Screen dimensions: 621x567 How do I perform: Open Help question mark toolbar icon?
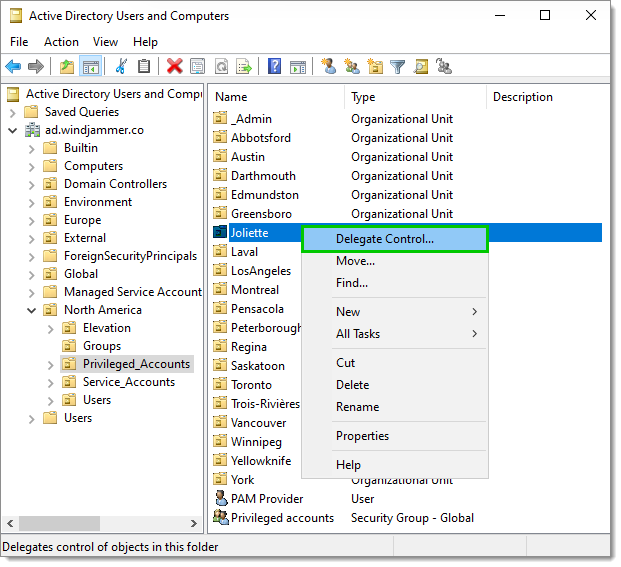274,66
